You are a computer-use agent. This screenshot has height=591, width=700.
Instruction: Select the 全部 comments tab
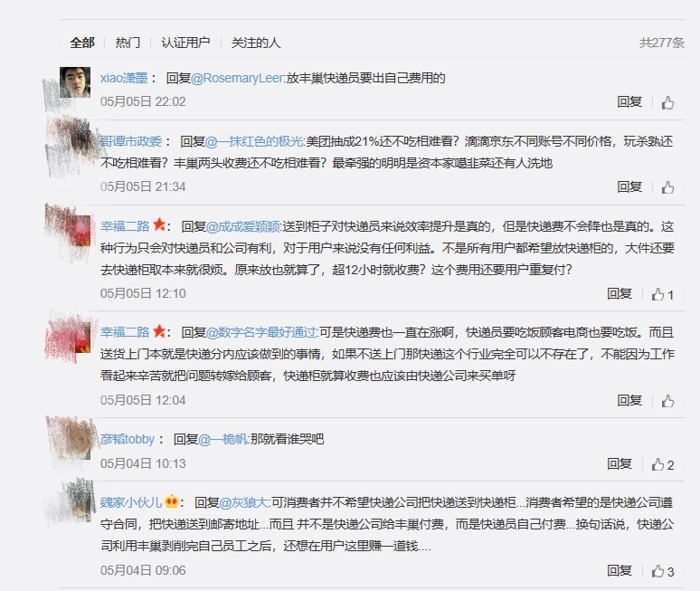coord(82,43)
